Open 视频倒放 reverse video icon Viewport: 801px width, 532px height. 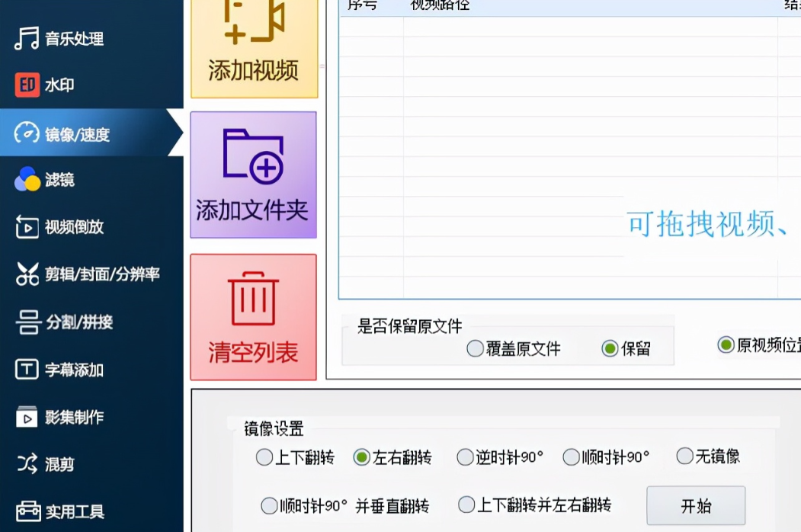[27, 227]
